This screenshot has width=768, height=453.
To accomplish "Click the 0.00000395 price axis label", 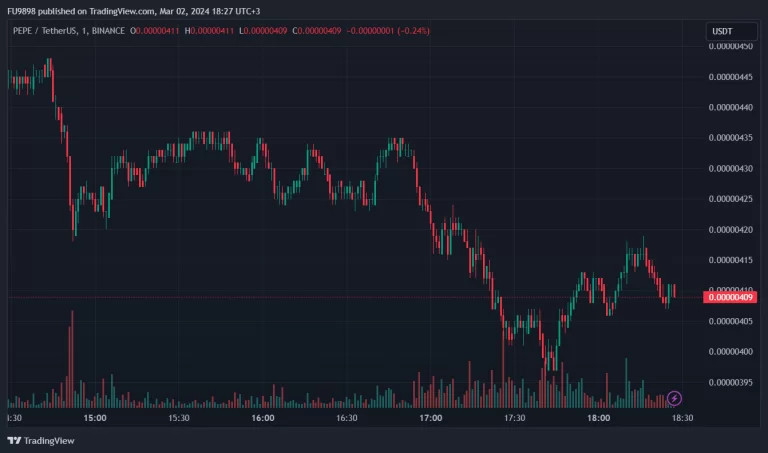I will pos(730,382).
